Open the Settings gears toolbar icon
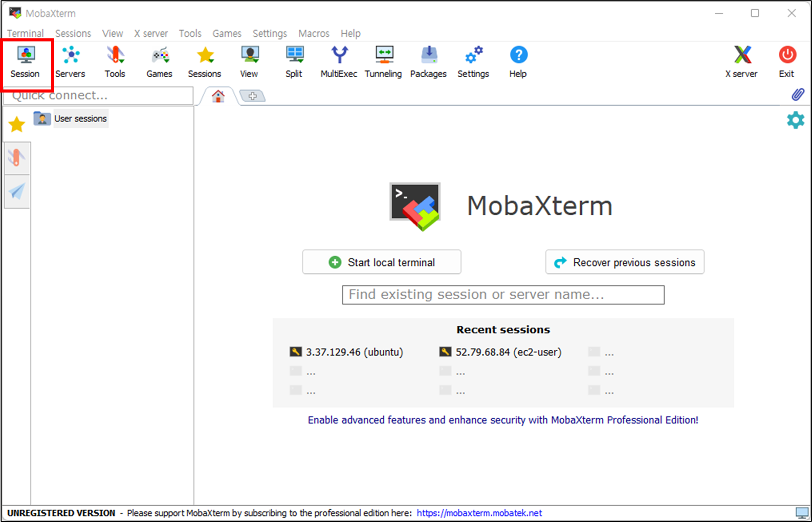This screenshot has width=812, height=522. (x=473, y=62)
